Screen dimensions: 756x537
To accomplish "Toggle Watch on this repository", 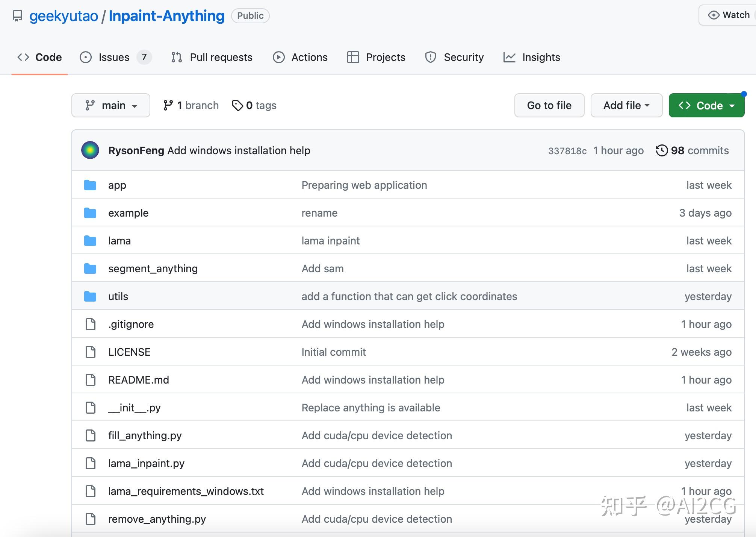I will coord(729,15).
